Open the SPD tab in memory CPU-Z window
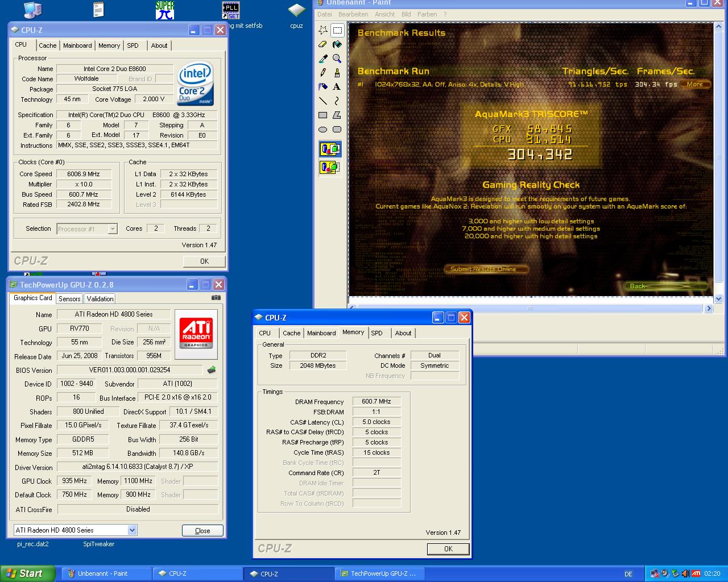This screenshot has width=728, height=582. pos(377,333)
